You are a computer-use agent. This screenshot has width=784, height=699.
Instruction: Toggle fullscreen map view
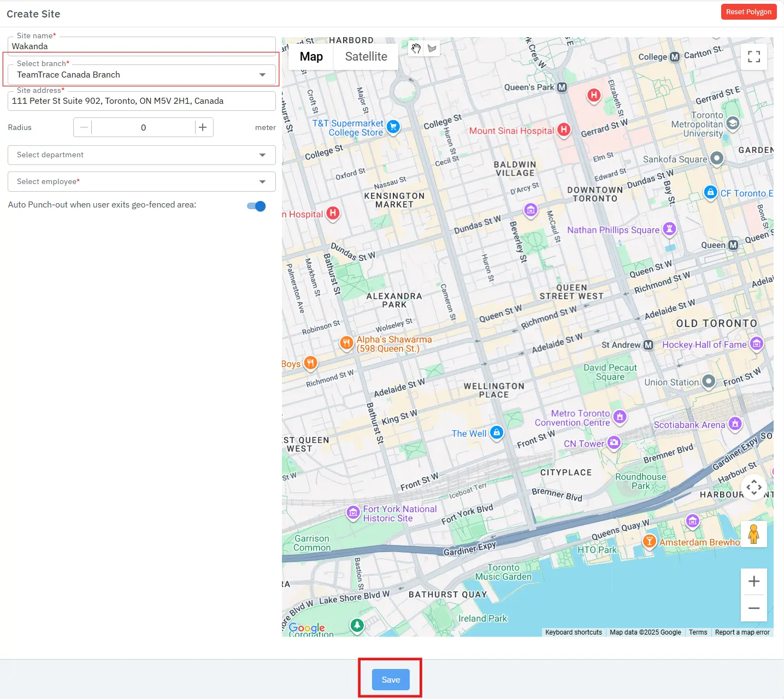click(753, 57)
